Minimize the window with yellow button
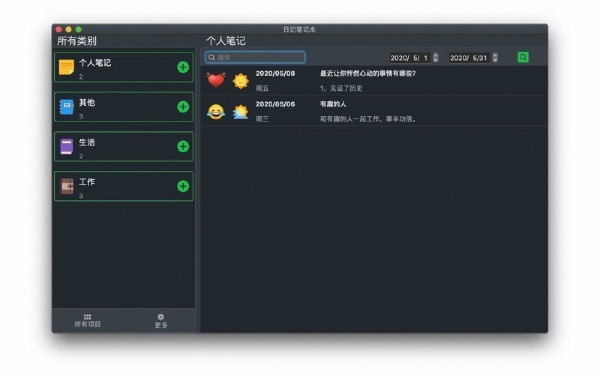 [68, 29]
